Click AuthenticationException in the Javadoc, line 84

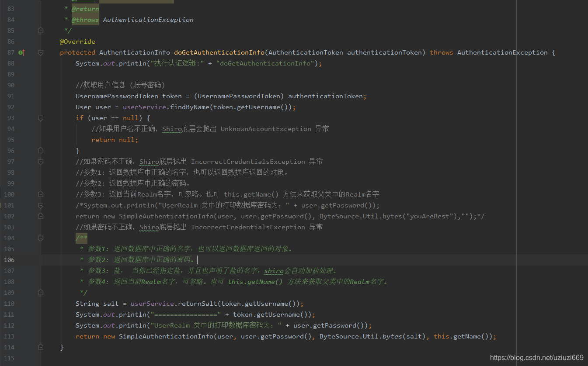148,20
